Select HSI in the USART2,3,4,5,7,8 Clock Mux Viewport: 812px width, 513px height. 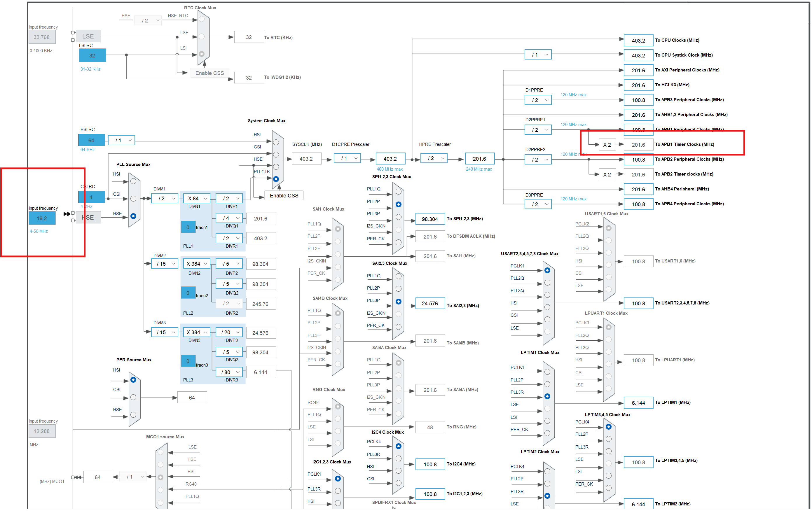pos(547,307)
